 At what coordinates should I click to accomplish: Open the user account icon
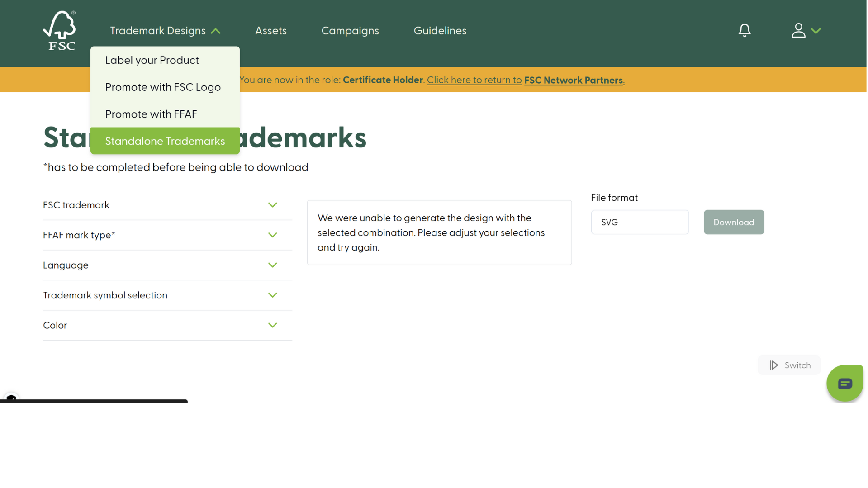[x=798, y=30]
